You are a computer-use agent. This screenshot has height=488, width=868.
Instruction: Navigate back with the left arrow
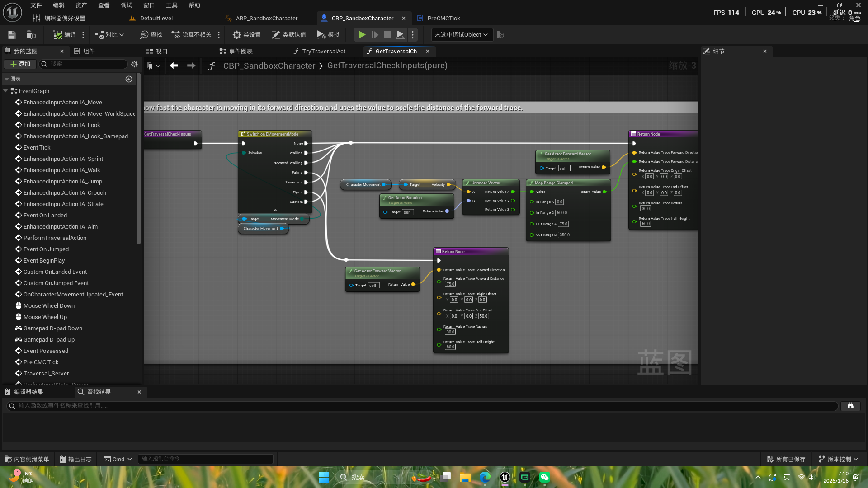pos(174,66)
